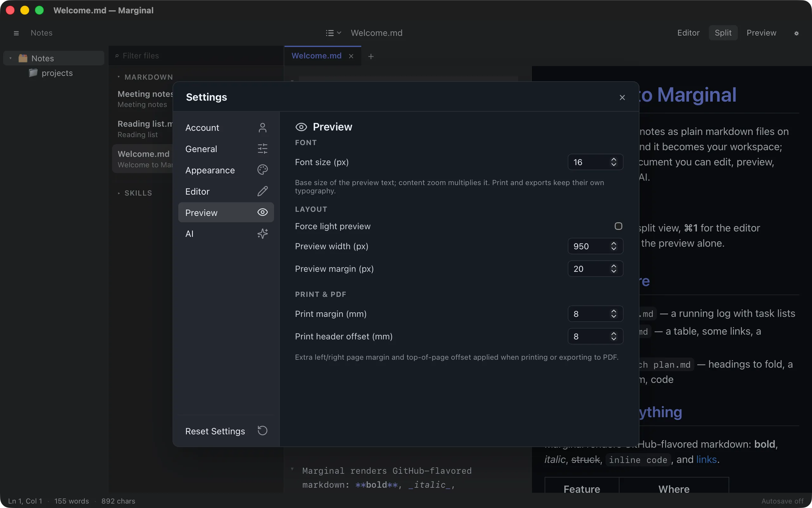
Task: Click the General sliders icon
Action: pos(262,149)
